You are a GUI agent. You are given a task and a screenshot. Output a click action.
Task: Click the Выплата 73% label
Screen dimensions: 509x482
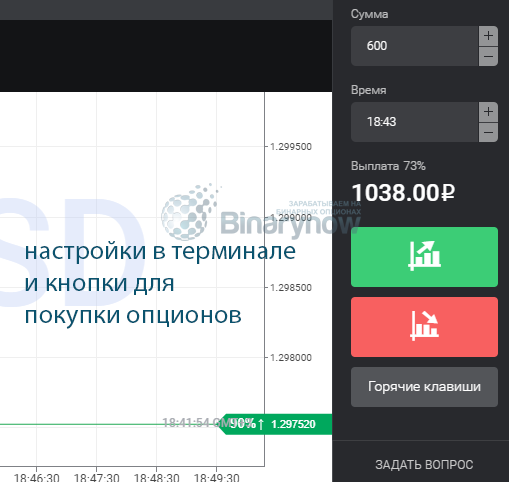pyautogui.click(x=388, y=166)
